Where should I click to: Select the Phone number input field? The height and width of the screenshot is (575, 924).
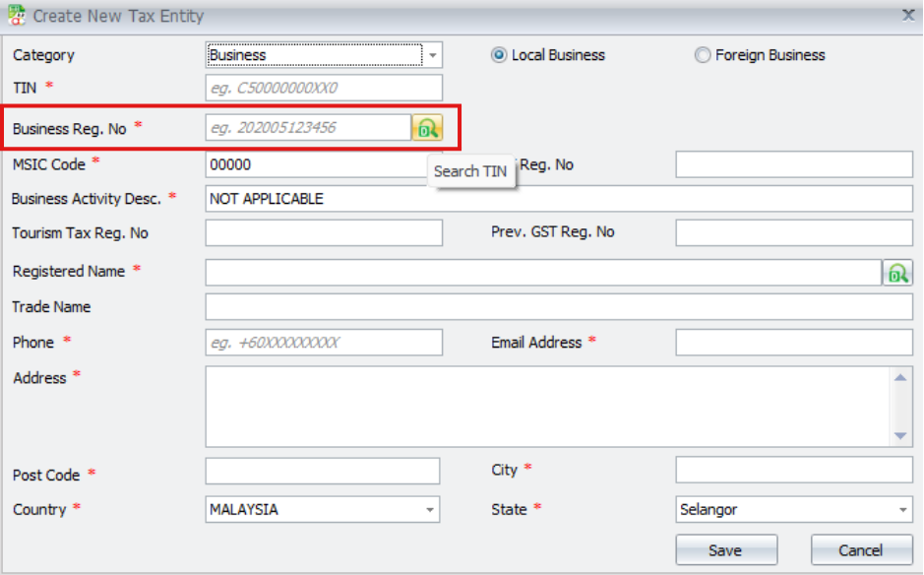[x=324, y=343]
